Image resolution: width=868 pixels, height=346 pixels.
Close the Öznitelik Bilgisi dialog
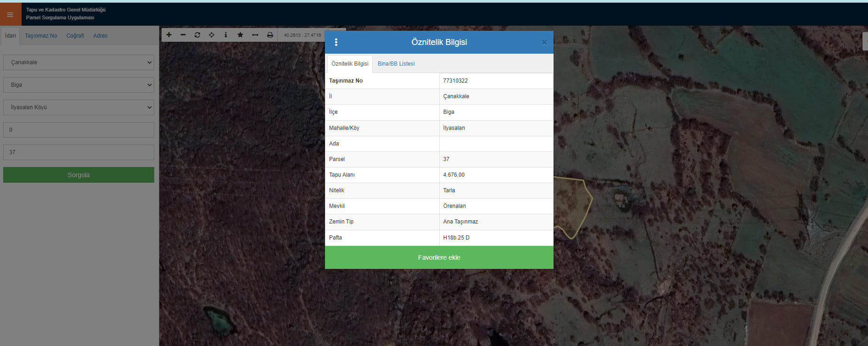544,42
